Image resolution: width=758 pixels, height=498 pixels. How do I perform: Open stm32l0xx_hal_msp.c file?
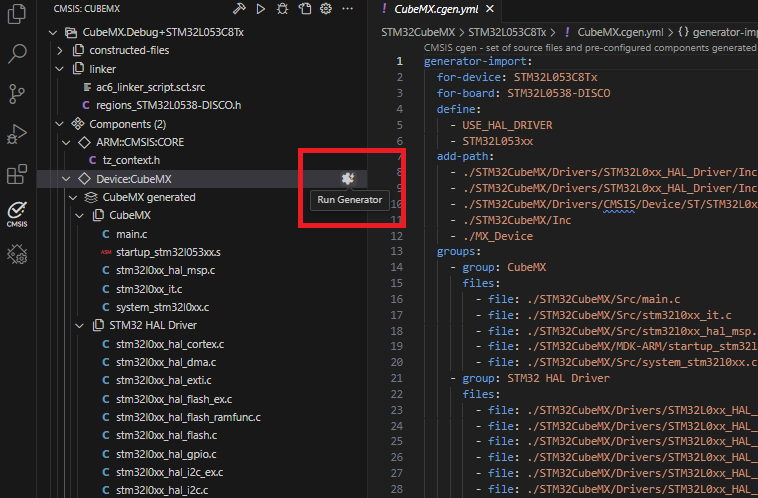point(165,270)
